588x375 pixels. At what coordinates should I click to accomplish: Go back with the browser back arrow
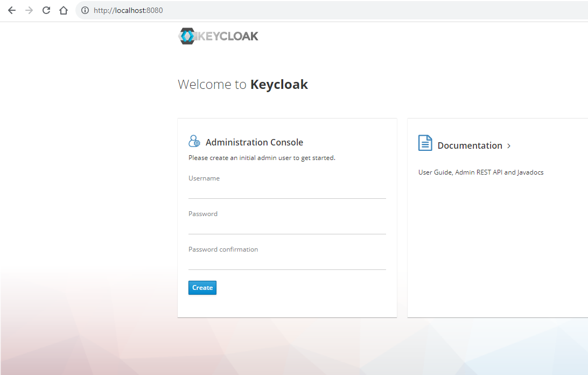(12, 11)
